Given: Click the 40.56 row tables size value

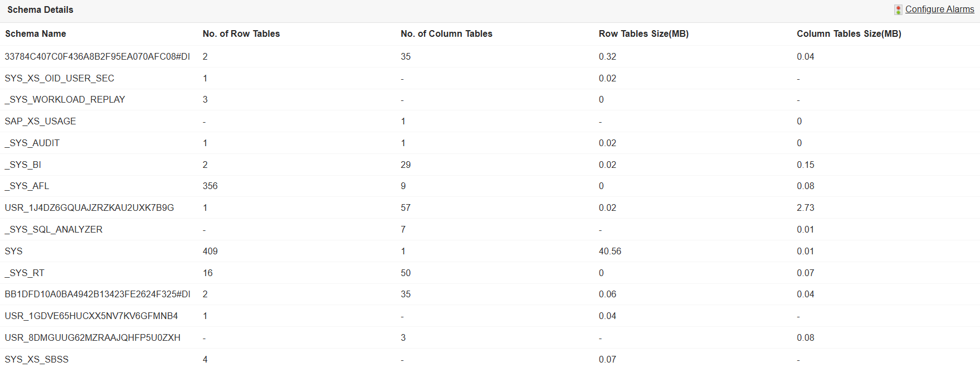Looking at the screenshot, I should click(x=610, y=251).
